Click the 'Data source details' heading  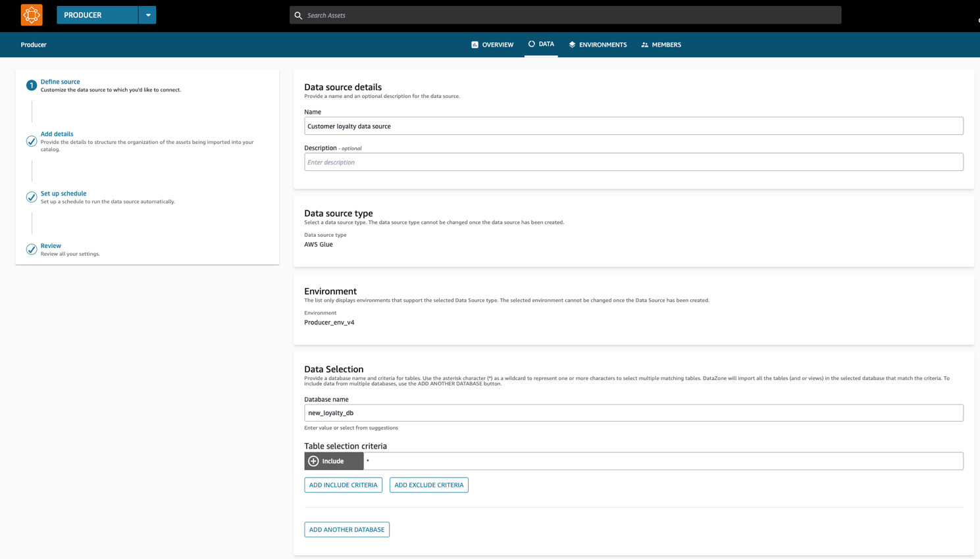pos(343,87)
